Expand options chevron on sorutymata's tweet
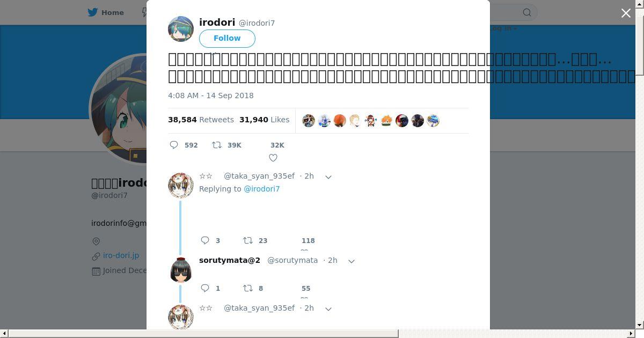This screenshot has width=644, height=338. click(352, 261)
